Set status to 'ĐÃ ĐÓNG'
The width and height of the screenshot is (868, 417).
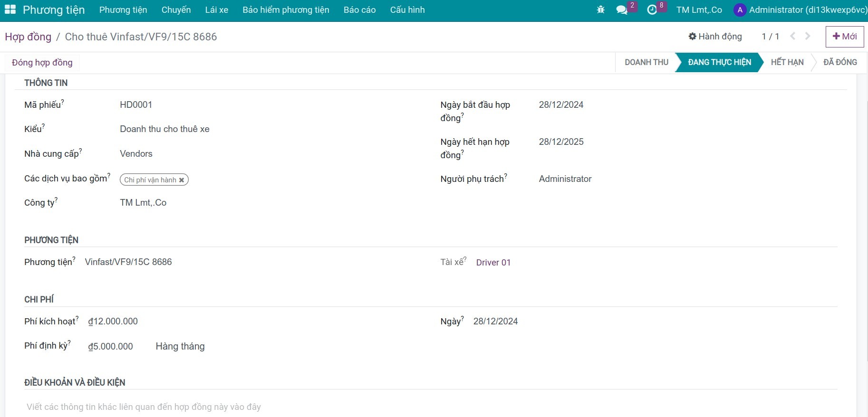point(840,62)
